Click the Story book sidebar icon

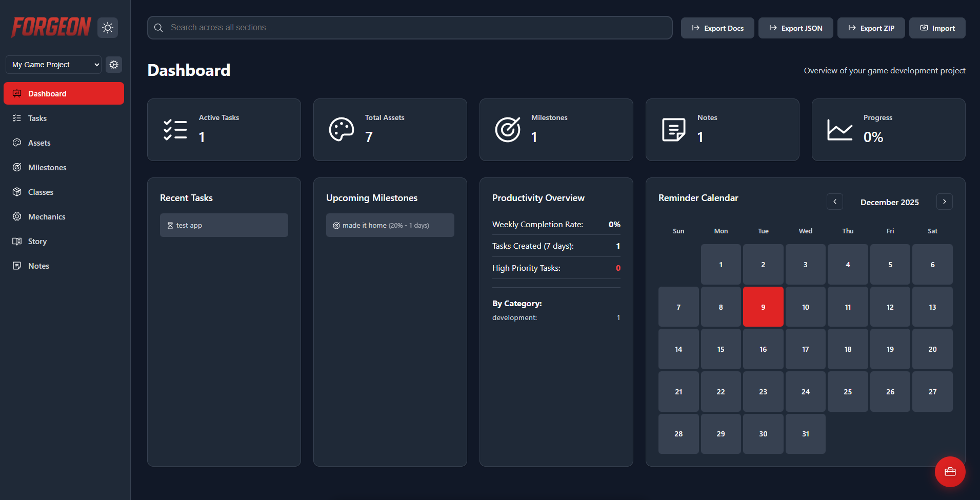pos(17,241)
